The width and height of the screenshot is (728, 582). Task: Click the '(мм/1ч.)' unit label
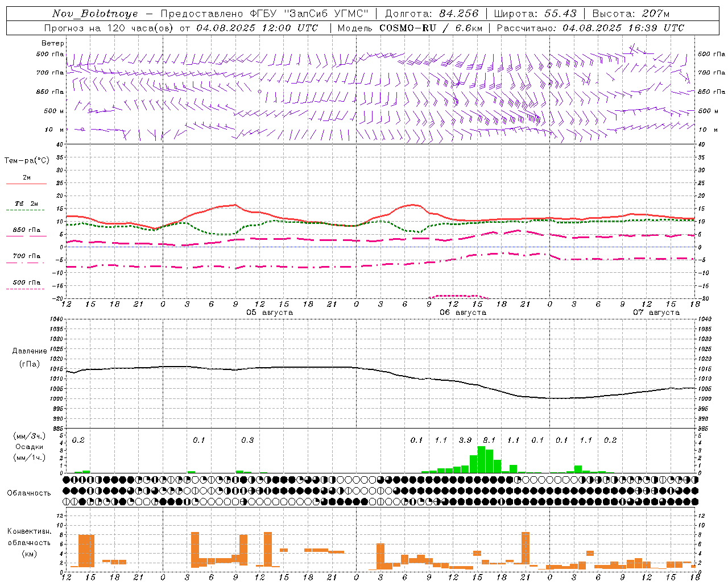pos(30,458)
